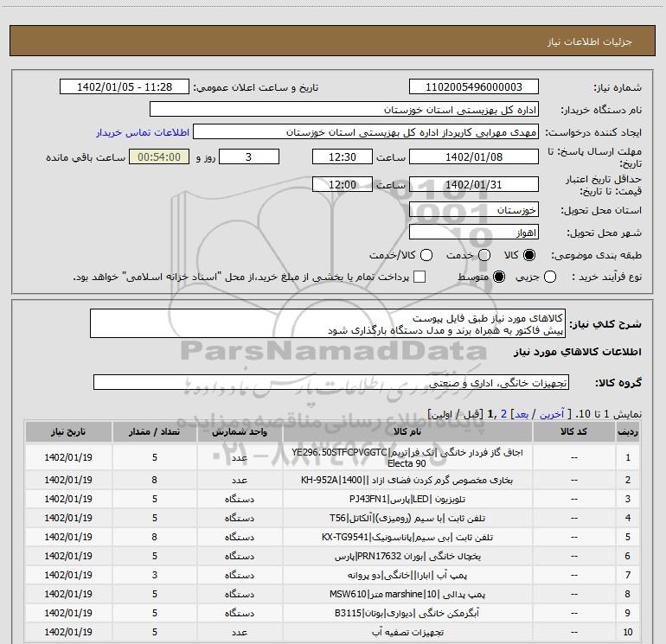
Task: Select the پمپ آب ابارا row
Action: click(x=333, y=575)
